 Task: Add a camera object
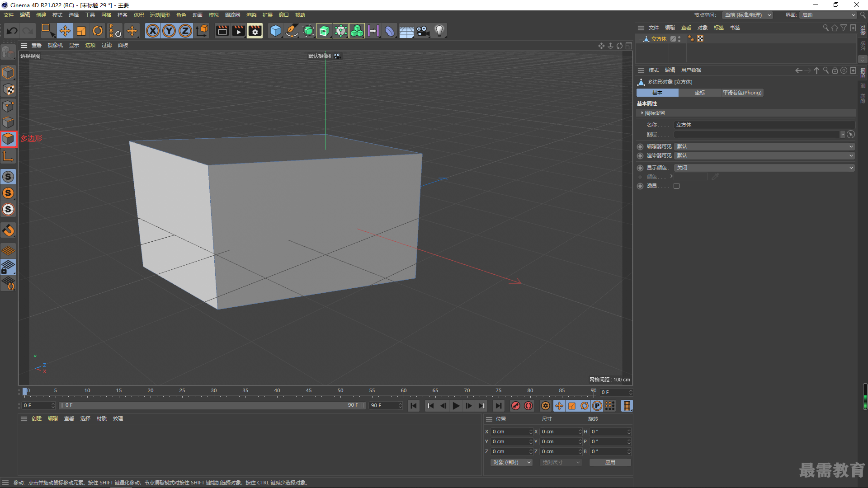[x=423, y=31]
